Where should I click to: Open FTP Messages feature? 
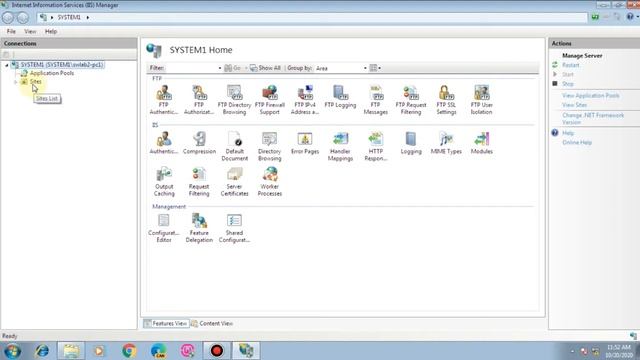pyautogui.click(x=376, y=100)
